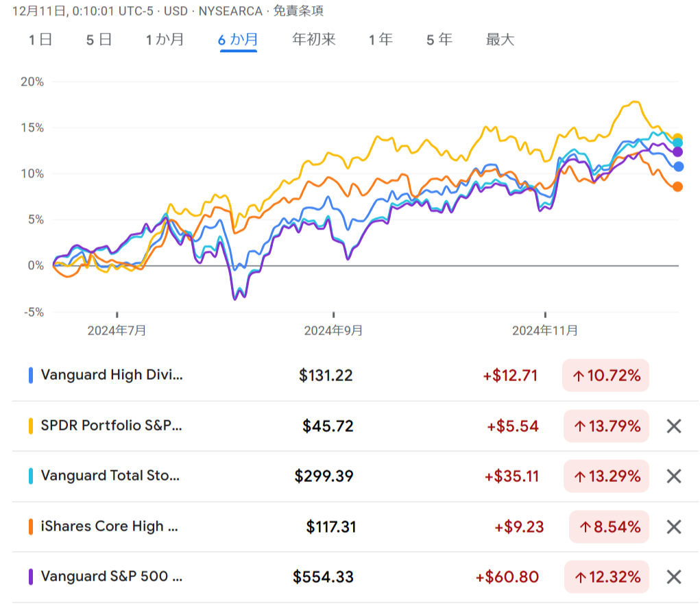Open the 1か月 range tab
700x610 pixels.
(x=165, y=40)
